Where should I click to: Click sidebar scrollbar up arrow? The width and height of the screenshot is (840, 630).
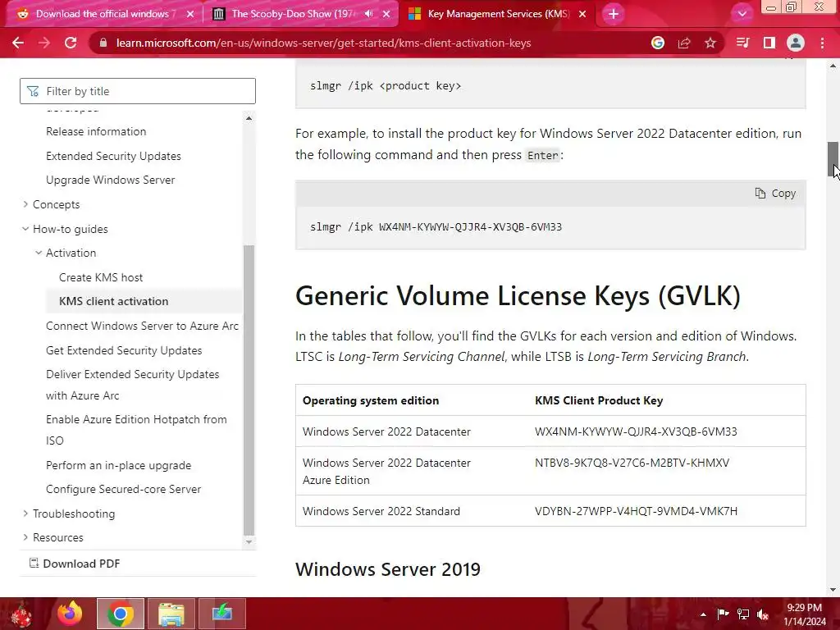(249, 118)
